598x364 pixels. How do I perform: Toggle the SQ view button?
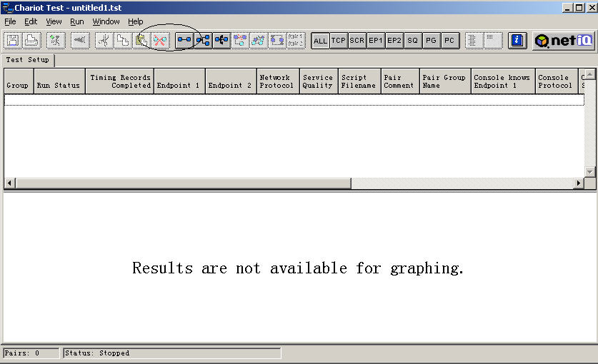coord(412,41)
